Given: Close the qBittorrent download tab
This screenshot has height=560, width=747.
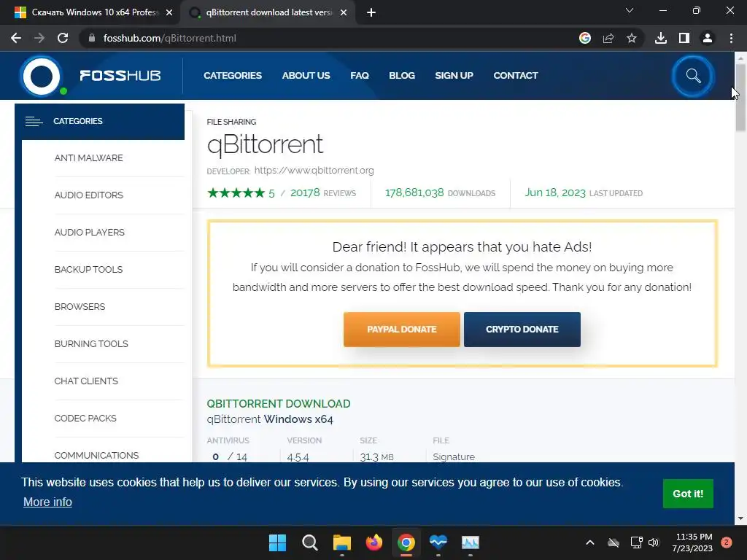Looking at the screenshot, I should (x=344, y=13).
